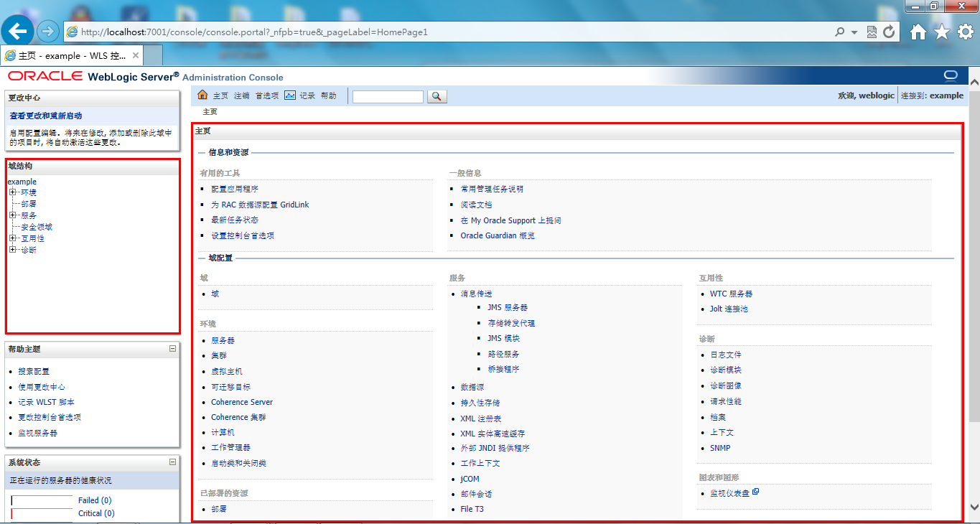Select 安全领域 in the domain tree
Viewport: 980px width, 524px height.
point(36,227)
